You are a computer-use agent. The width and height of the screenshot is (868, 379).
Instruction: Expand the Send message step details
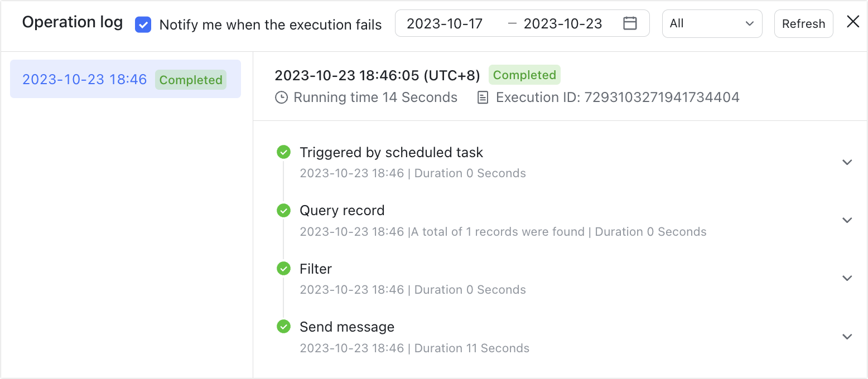(x=847, y=336)
